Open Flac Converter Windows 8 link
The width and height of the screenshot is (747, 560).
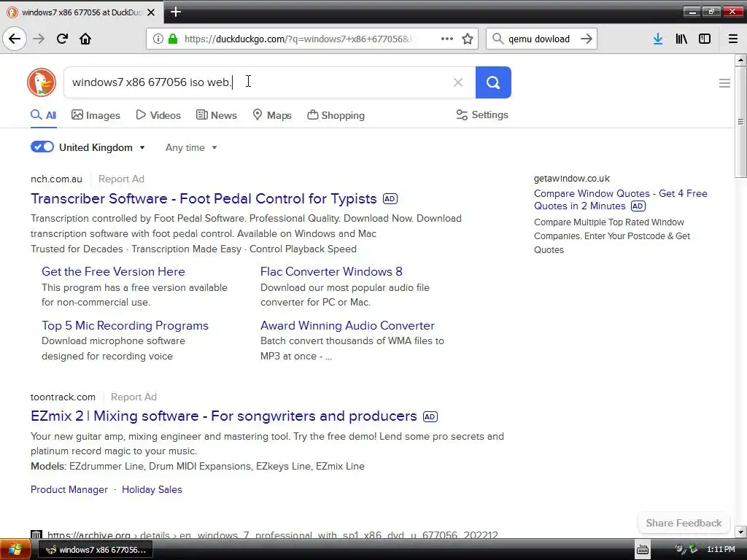(x=331, y=271)
